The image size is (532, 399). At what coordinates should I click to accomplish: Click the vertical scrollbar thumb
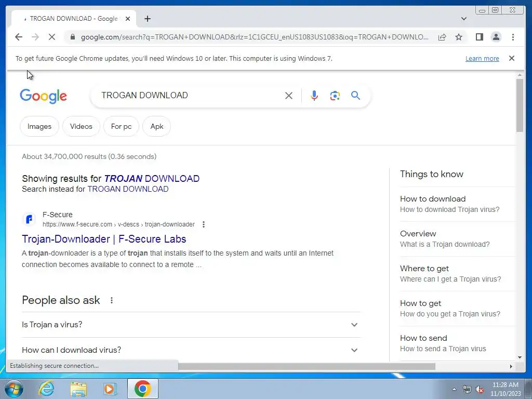point(520,105)
